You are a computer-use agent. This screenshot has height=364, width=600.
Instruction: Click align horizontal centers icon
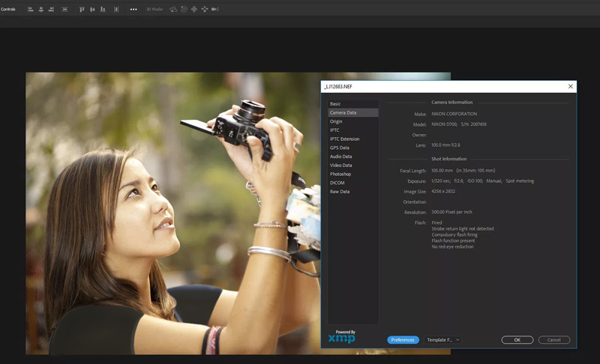[40, 10]
